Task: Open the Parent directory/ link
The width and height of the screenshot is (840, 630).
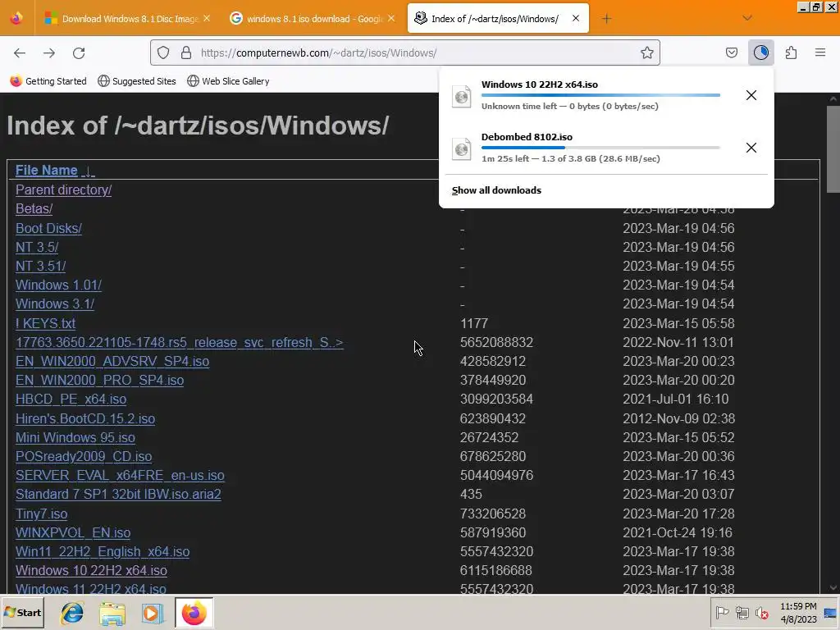Action: (x=63, y=190)
